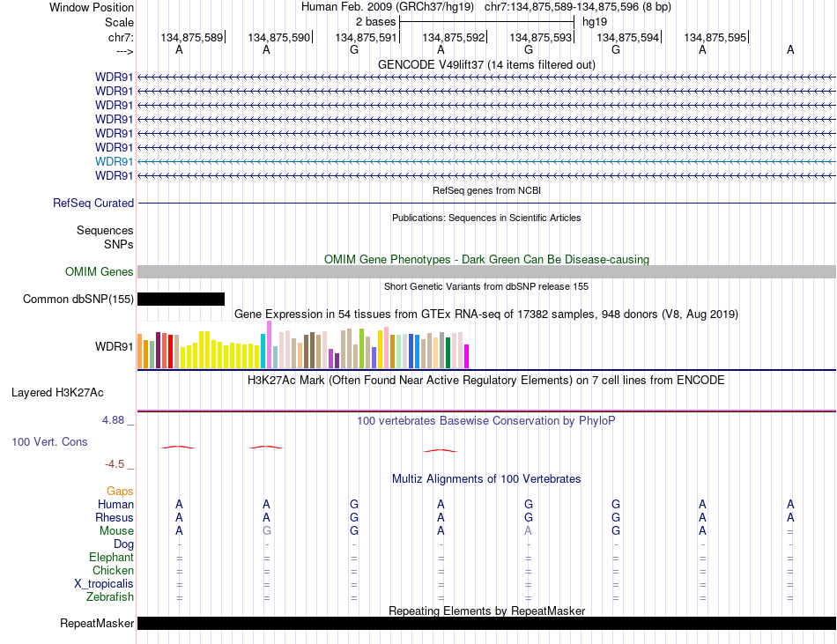Click the 100 Vert. Cons track label
The height and width of the screenshot is (644, 837).
coord(49,441)
